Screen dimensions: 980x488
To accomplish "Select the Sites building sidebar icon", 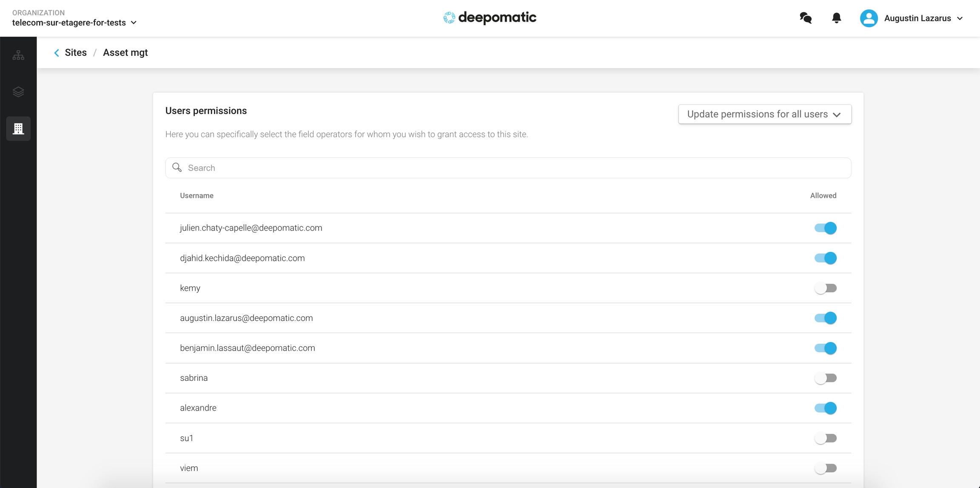I will click(x=18, y=128).
